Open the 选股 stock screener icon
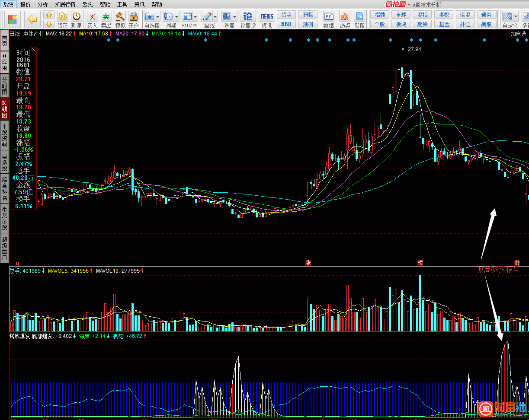Viewport: 529px width, 420px height. click(x=226, y=16)
